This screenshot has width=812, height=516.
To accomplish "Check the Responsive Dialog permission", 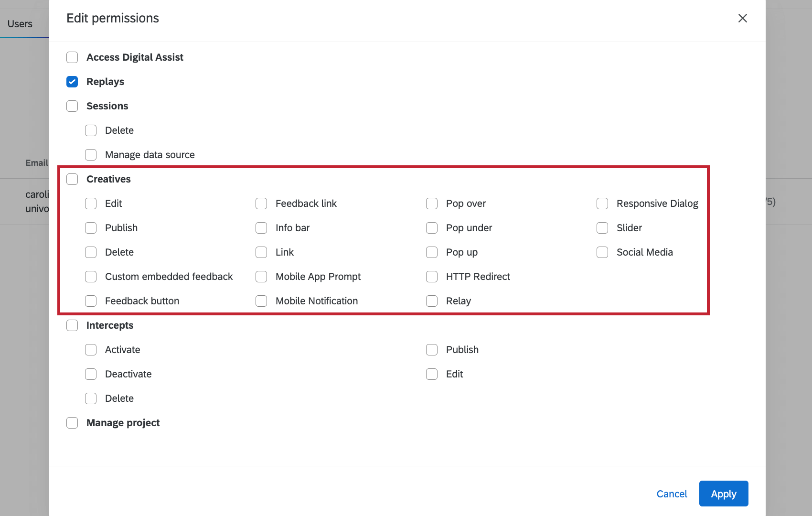I will pyautogui.click(x=602, y=204).
